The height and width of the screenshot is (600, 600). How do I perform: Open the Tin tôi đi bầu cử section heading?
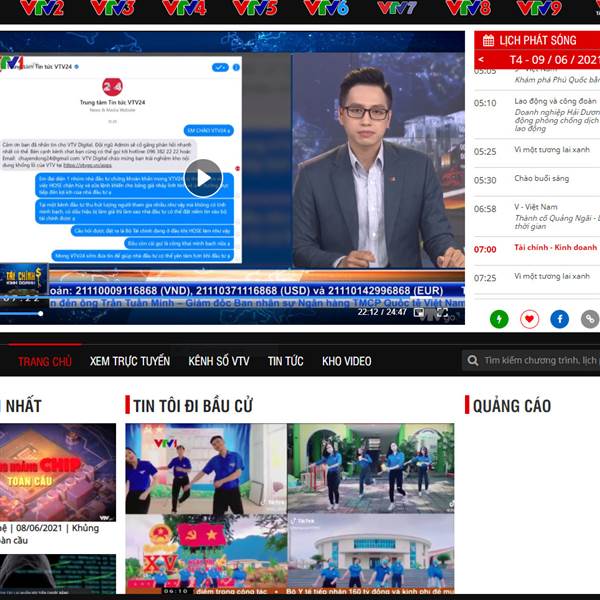[x=193, y=406]
